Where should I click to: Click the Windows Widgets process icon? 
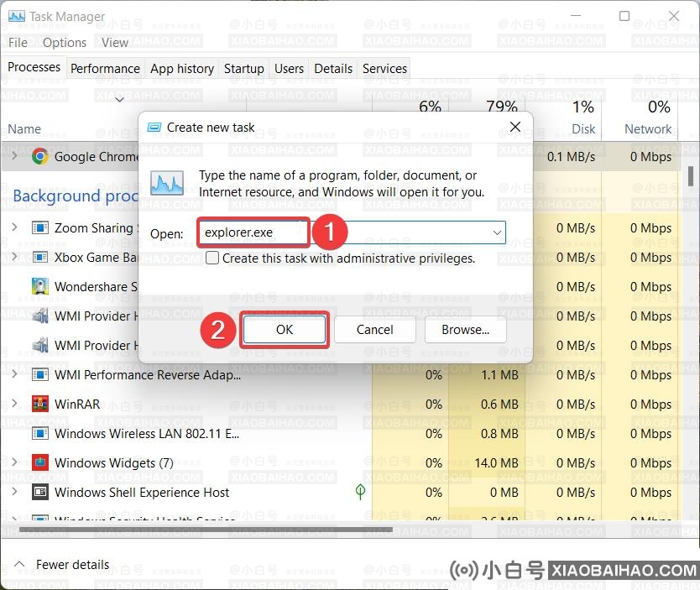tap(40, 462)
